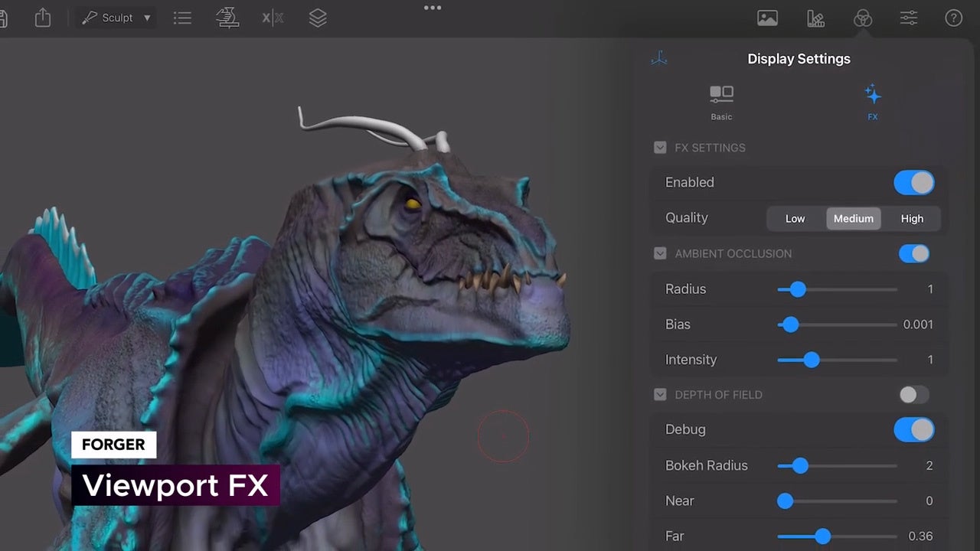Viewport: 980px width, 551px height.
Task: Click the Bias value 0.001
Action: tap(918, 324)
